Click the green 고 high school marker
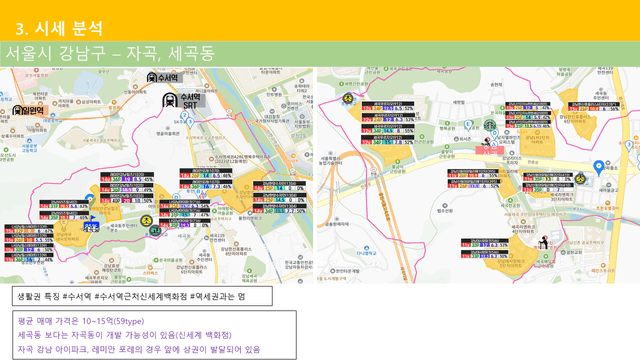Image resolution: width=640 pixels, height=360 pixels. [x=155, y=231]
